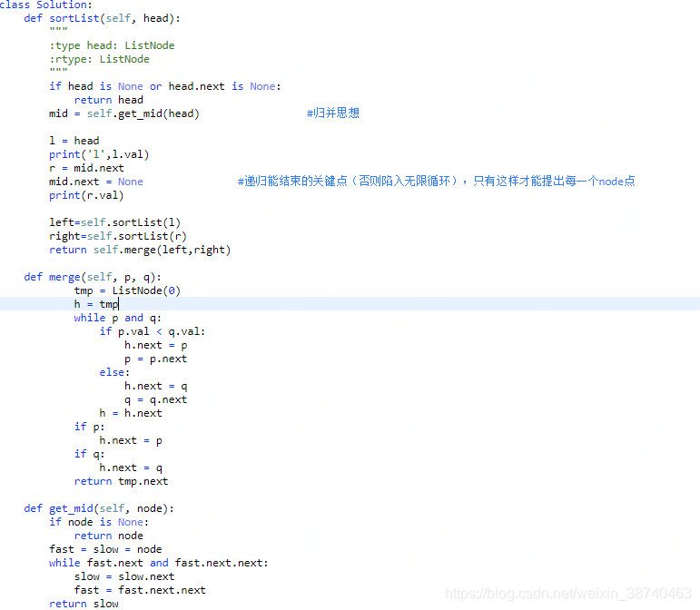The height and width of the screenshot is (610, 700).
Task: Click the '#归并思想' comment
Action: (333, 113)
